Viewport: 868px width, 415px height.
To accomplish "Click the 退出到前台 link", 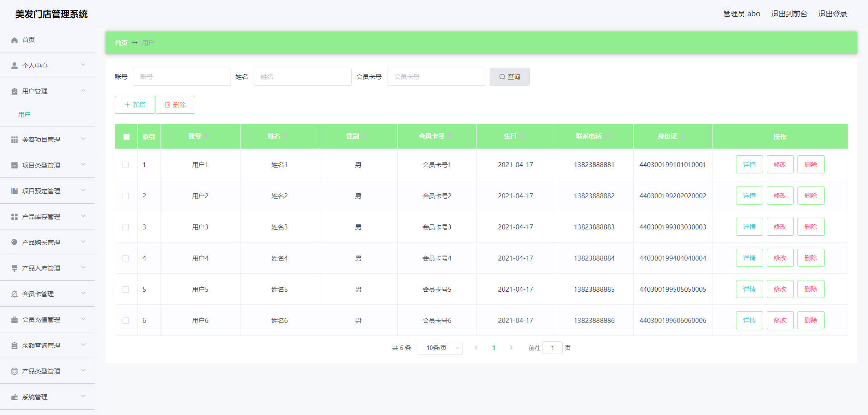I will (789, 14).
